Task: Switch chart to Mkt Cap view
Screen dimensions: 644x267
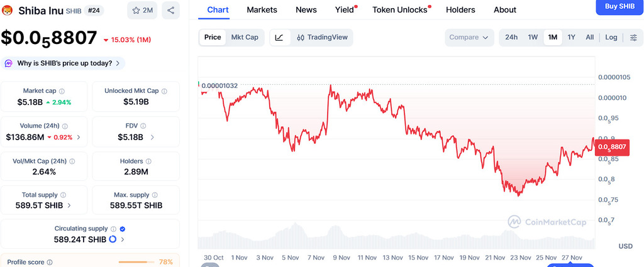Action: point(245,37)
